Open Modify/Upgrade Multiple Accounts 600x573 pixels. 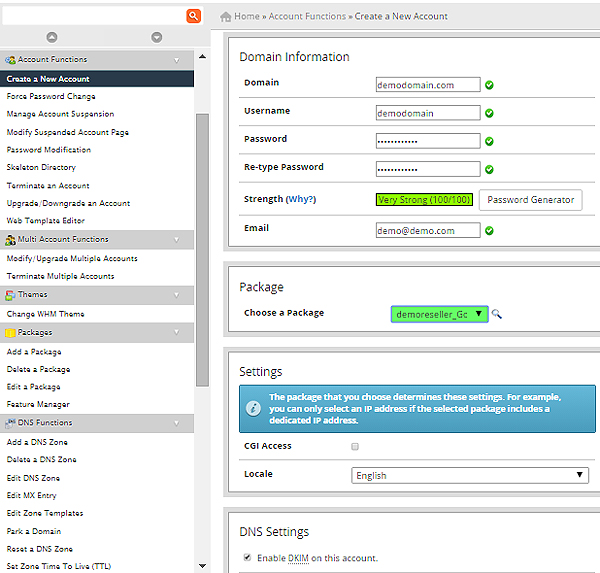pyautogui.click(x=72, y=259)
